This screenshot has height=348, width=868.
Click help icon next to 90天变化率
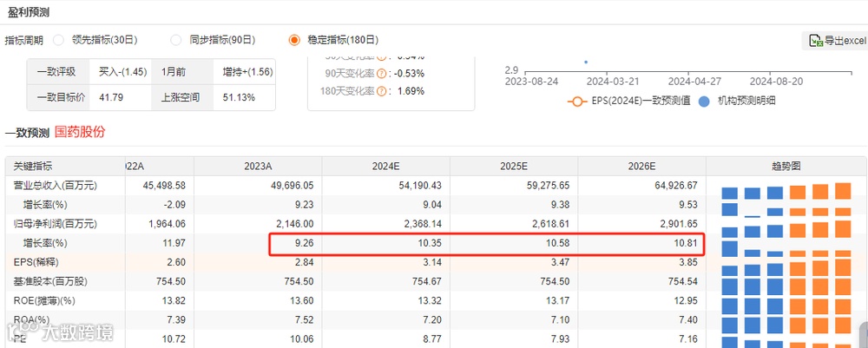(381, 74)
